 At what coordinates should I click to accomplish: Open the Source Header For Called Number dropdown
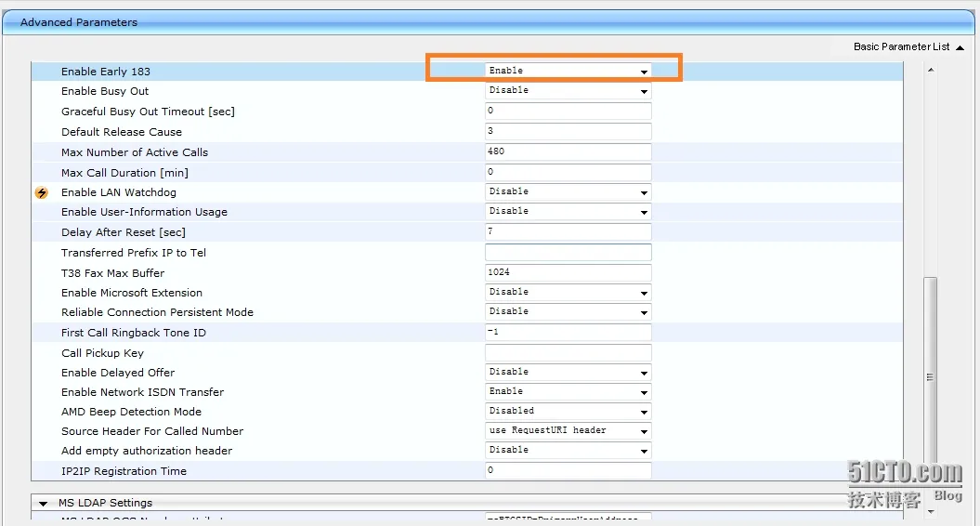(x=568, y=431)
